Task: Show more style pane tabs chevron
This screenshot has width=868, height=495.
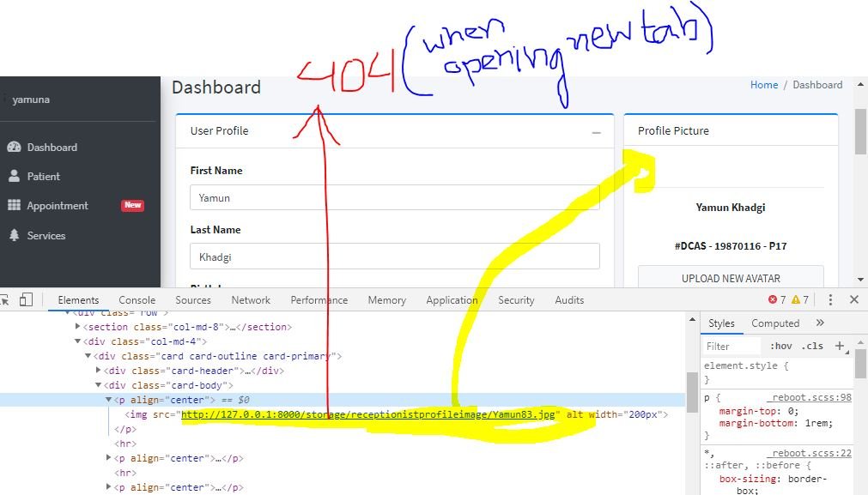Action: (820, 323)
